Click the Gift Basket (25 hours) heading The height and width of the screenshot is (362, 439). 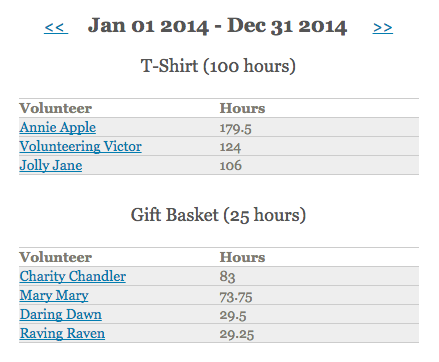point(218,215)
